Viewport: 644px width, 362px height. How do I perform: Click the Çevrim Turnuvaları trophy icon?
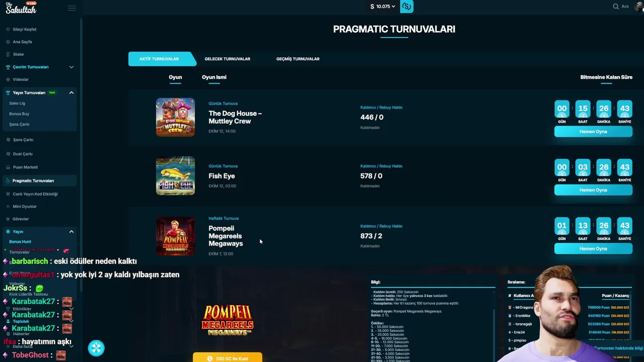[x=8, y=67]
